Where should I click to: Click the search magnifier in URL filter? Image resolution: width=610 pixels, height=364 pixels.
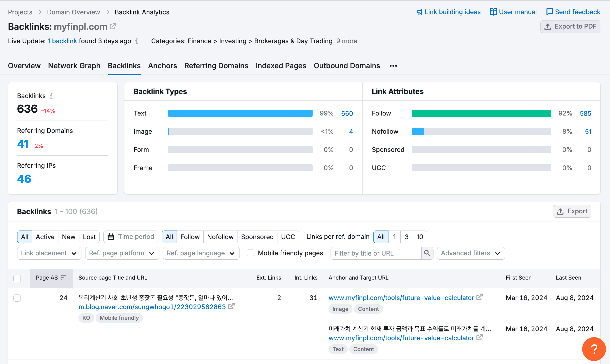pos(427,253)
